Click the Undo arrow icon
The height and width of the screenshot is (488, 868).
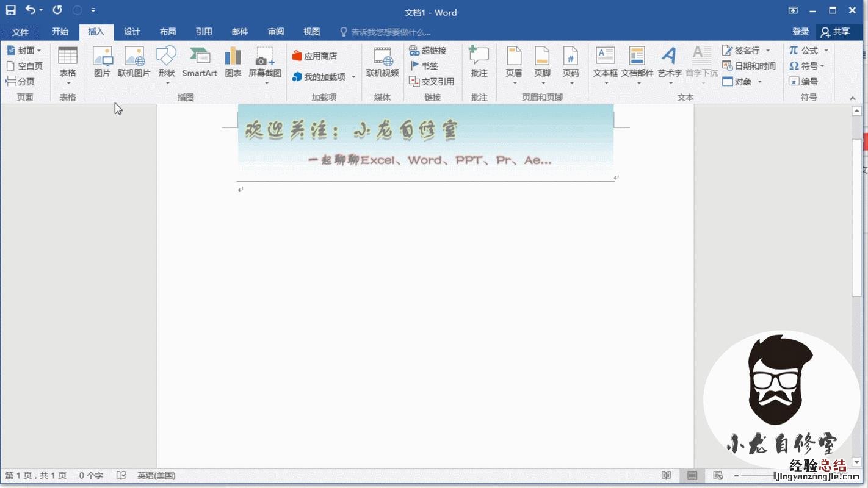pyautogui.click(x=31, y=10)
